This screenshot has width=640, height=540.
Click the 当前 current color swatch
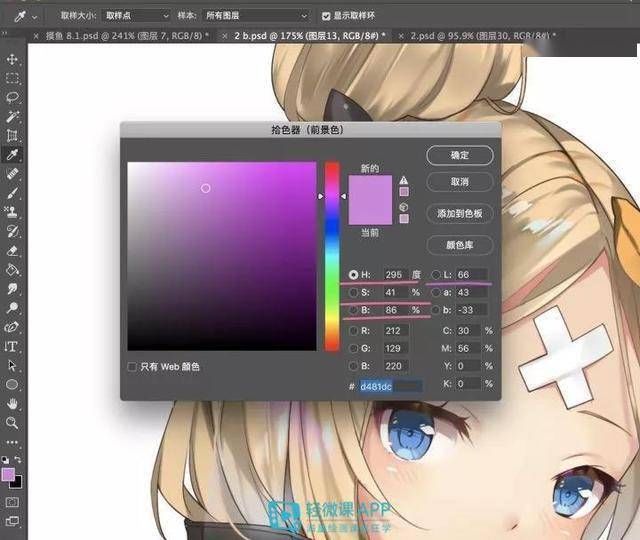pyautogui.click(x=370, y=212)
